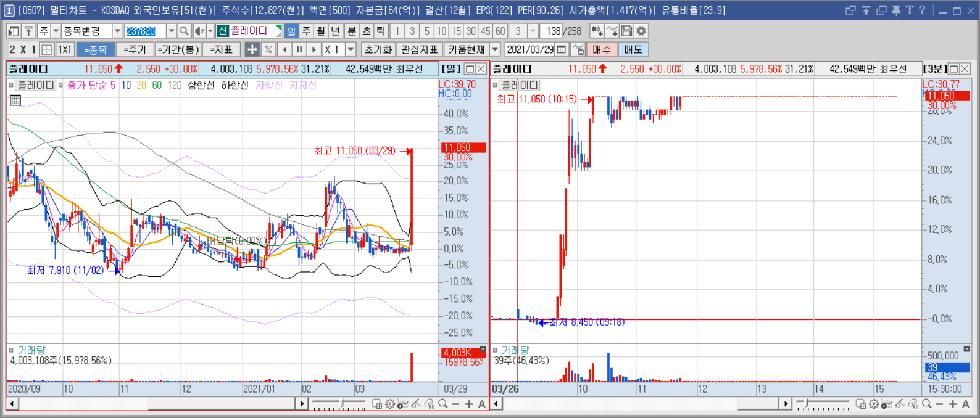Screen dimensions: 980x418
Task: Select the weekly (주) period toggle
Action: [x=306, y=31]
